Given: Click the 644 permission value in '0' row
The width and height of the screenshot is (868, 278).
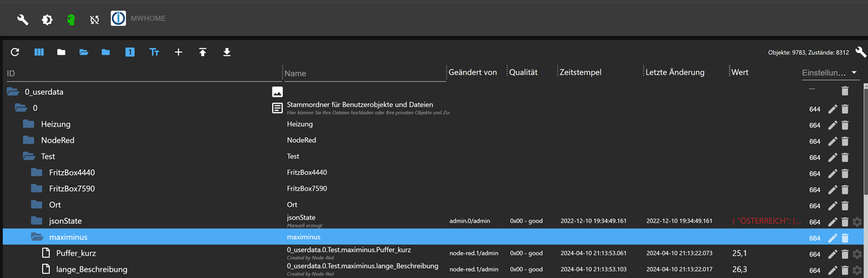Looking at the screenshot, I should click(x=814, y=109).
